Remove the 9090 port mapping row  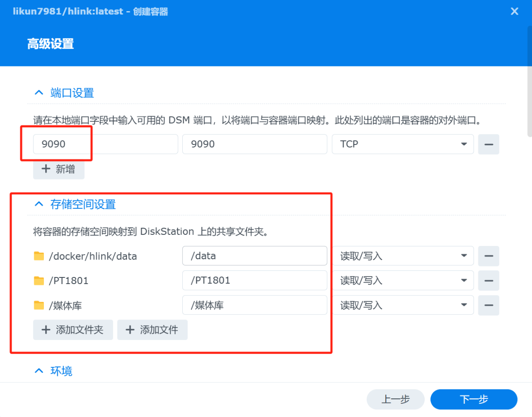tap(488, 144)
